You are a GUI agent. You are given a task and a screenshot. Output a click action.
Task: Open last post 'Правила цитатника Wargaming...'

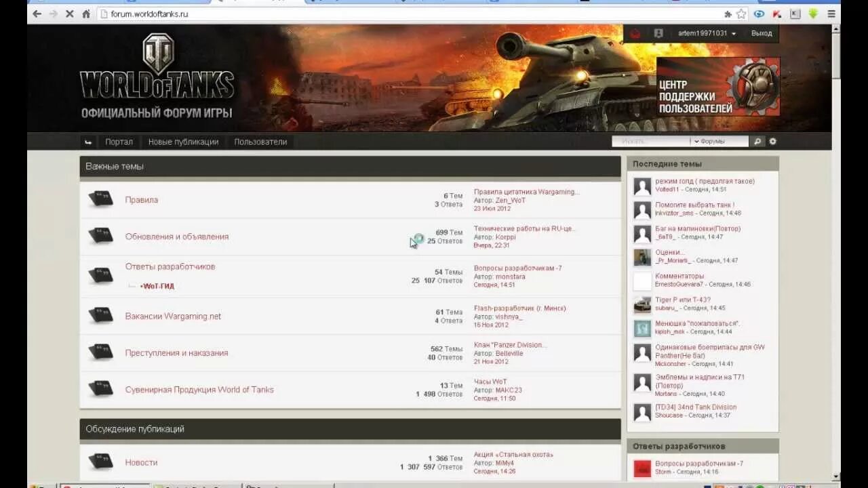coord(526,192)
